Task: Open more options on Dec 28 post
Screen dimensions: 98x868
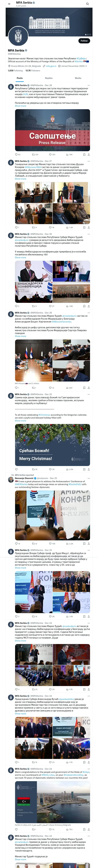Action: click(x=89, y=85)
